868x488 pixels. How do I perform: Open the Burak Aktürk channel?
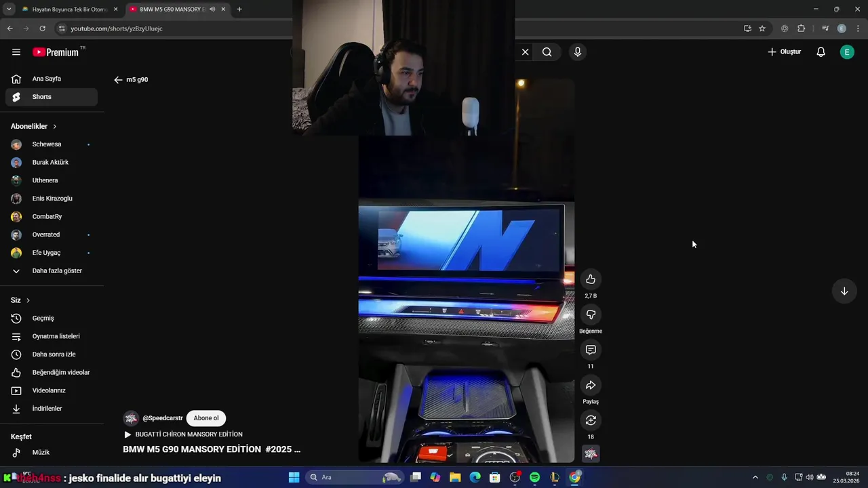click(52, 163)
